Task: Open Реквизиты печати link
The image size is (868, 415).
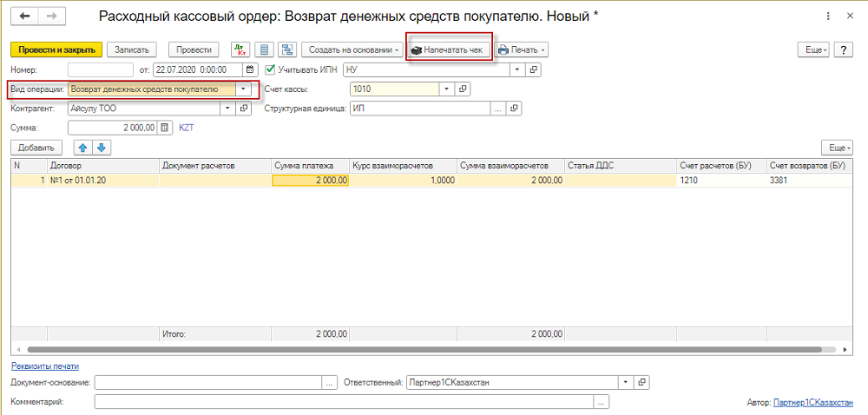Action: tap(45, 366)
